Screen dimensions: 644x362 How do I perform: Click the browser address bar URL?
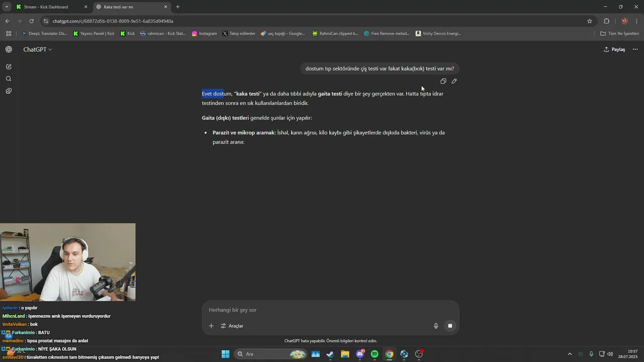[x=113, y=21]
